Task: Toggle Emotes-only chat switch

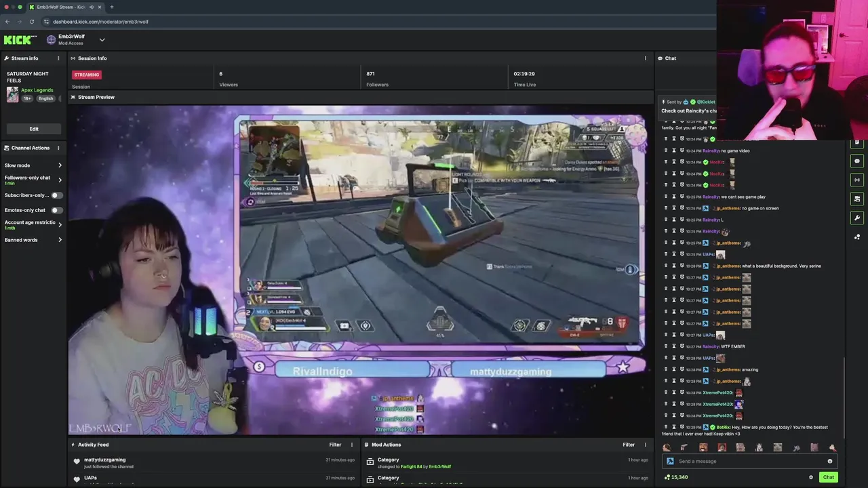Action: [x=57, y=210]
